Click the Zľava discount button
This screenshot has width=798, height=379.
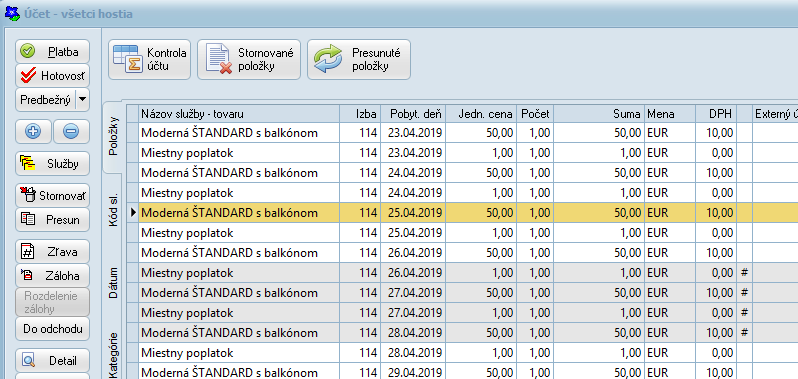[x=52, y=251]
